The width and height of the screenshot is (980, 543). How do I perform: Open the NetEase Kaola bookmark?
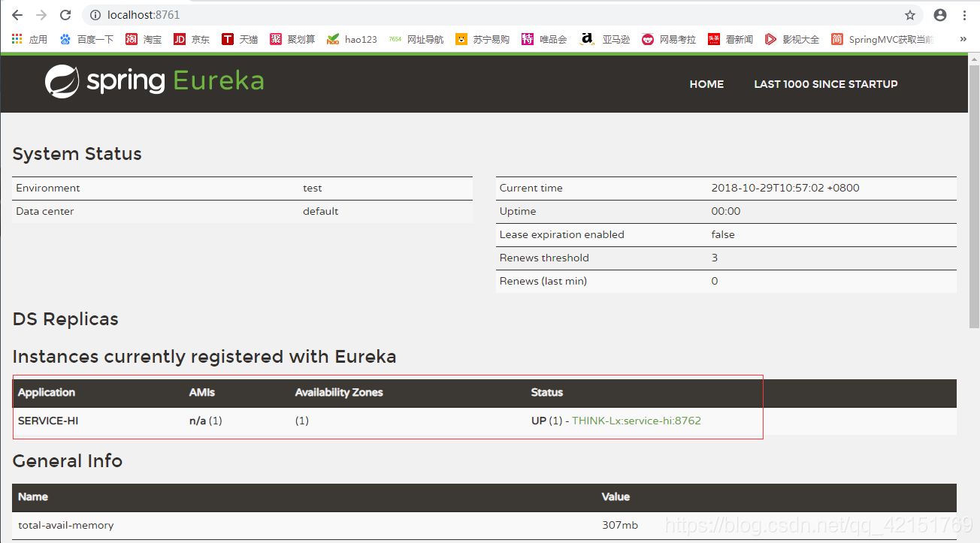click(x=669, y=39)
